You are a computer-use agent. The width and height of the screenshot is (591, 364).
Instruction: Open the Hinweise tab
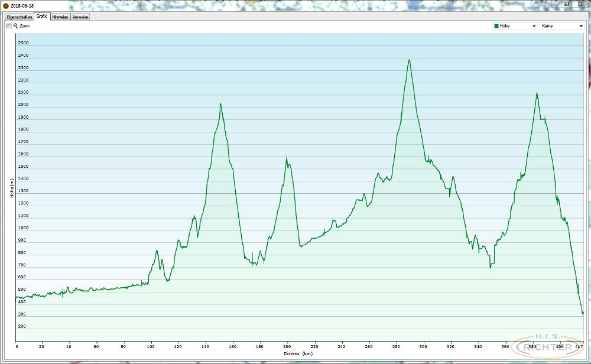tap(60, 17)
